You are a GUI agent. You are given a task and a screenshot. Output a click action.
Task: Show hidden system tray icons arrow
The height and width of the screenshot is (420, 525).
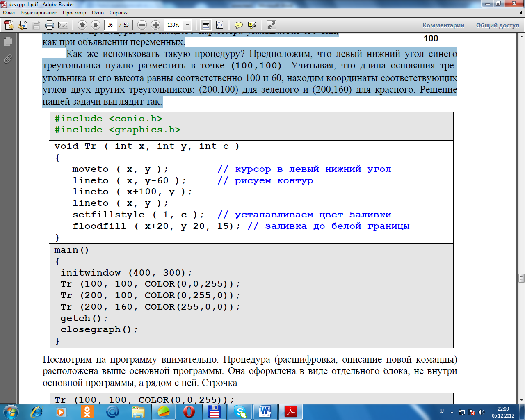click(452, 412)
